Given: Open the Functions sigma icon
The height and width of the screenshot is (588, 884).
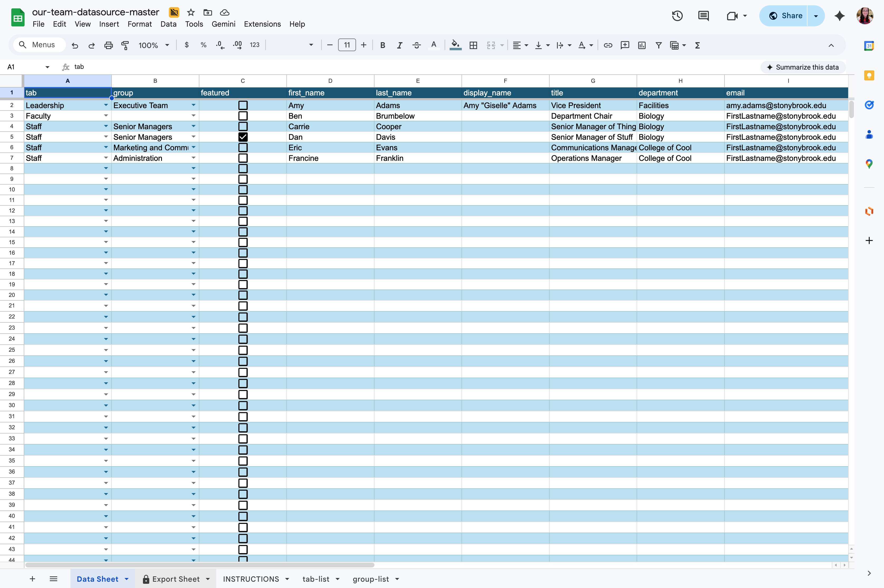Looking at the screenshot, I should [x=697, y=45].
